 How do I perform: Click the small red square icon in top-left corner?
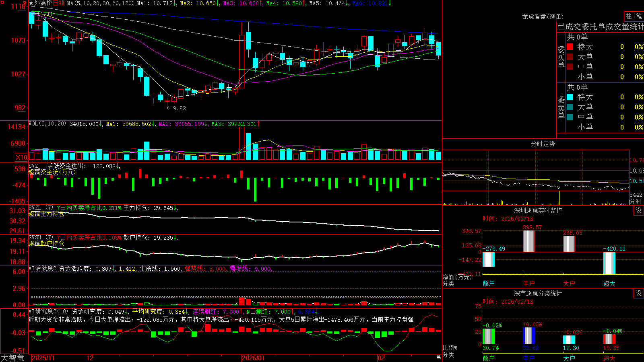click(2, 2)
